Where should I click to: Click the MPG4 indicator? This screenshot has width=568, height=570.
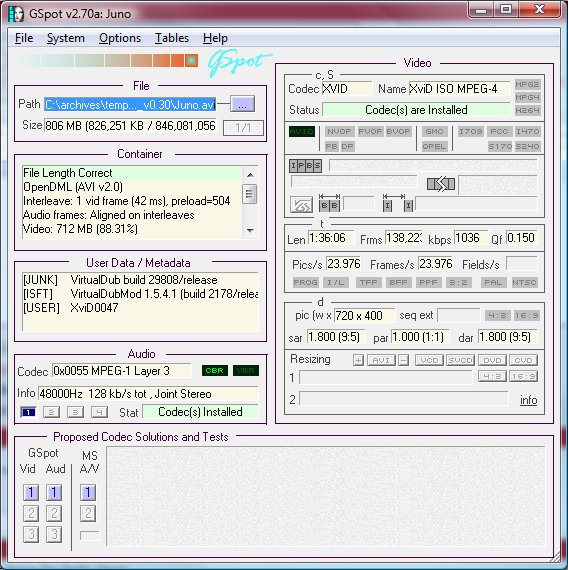527,97
